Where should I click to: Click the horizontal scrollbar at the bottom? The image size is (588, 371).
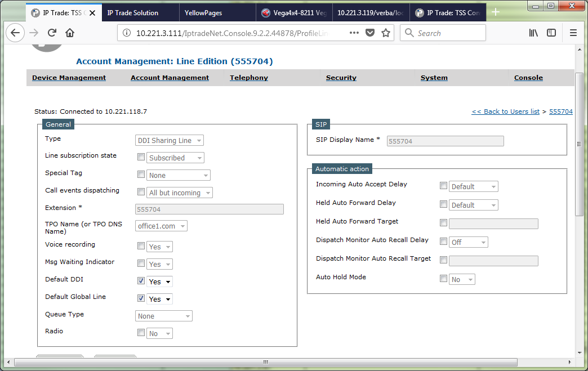click(265, 362)
